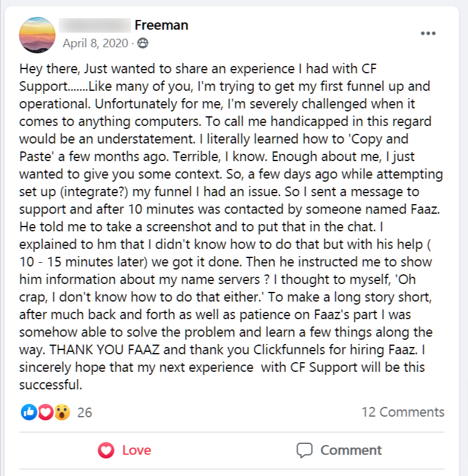468x476 pixels.
Task: Open the Freeman profile name link
Action: click(x=161, y=25)
